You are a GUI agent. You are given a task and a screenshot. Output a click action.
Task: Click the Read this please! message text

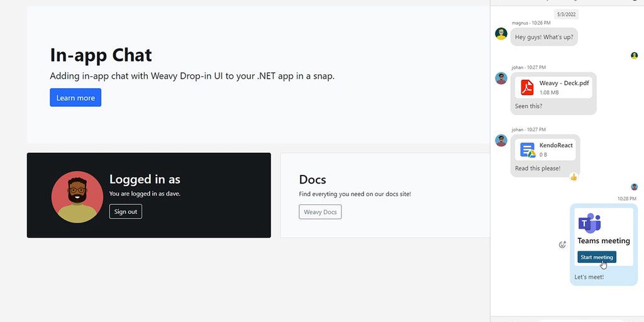(538, 169)
